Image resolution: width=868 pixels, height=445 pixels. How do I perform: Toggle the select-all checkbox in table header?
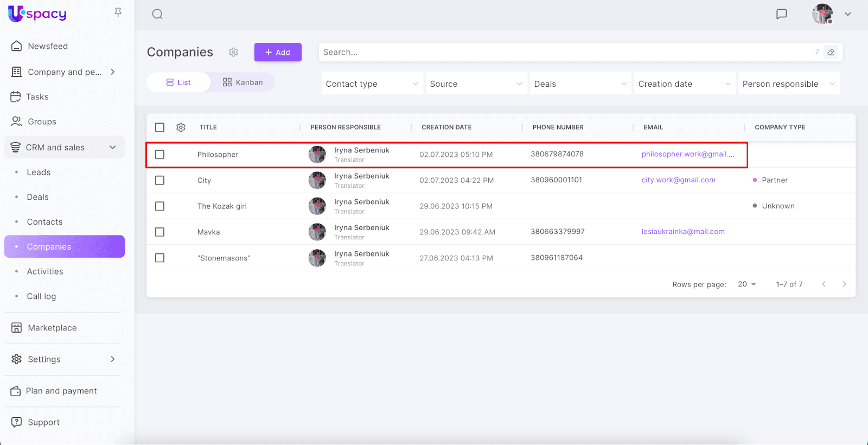click(x=159, y=127)
